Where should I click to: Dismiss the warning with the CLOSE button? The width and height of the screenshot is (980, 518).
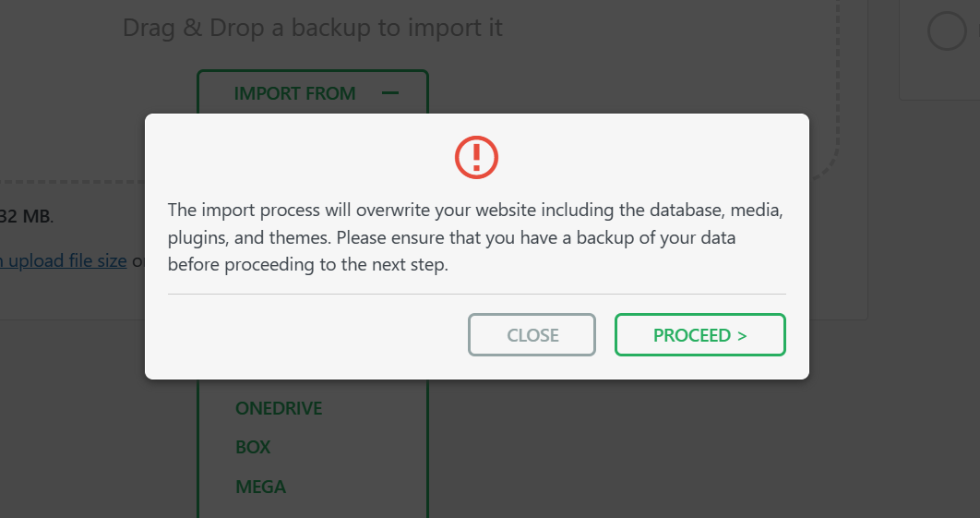coord(532,334)
